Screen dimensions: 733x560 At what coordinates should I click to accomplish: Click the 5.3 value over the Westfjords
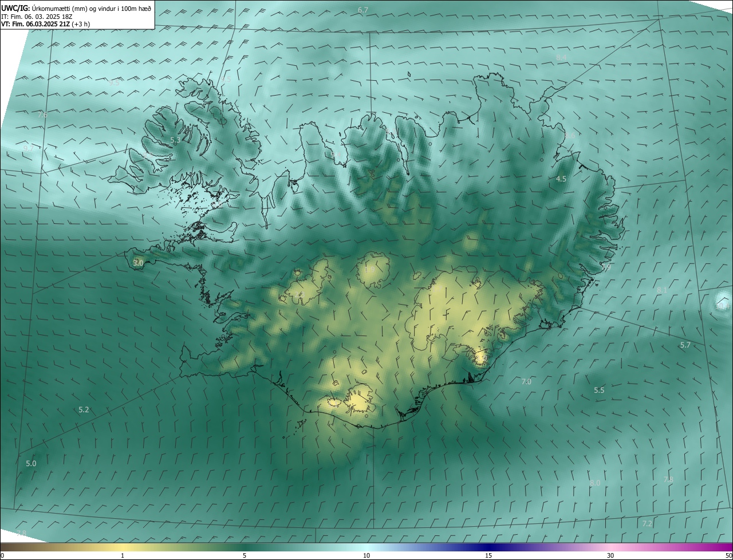pyautogui.click(x=175, y=140)
